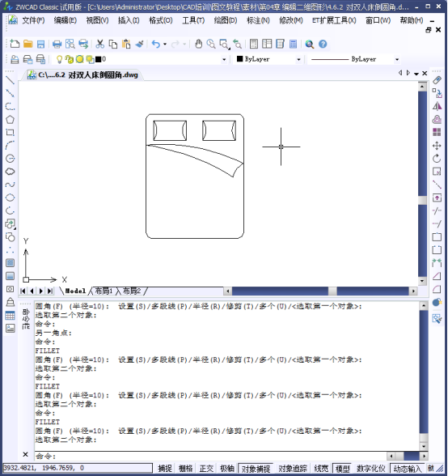Toggle 对象捕捉 object snap
Viewport: 448px width, 476px height.
(256, 469)
